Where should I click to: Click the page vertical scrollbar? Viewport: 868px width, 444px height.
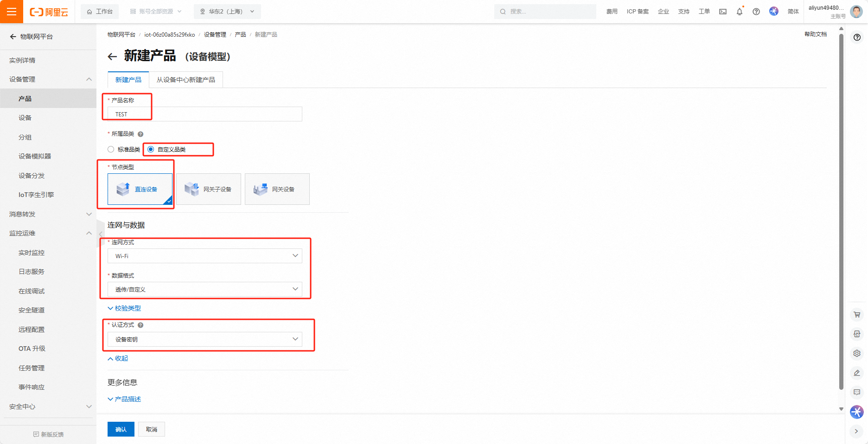pyautogui.click(x=841, y=212)
